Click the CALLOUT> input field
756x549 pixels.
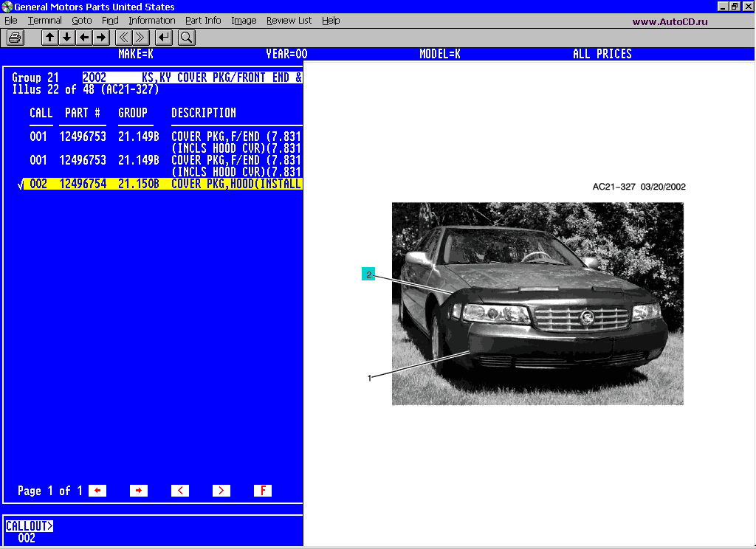coord(29,525)
